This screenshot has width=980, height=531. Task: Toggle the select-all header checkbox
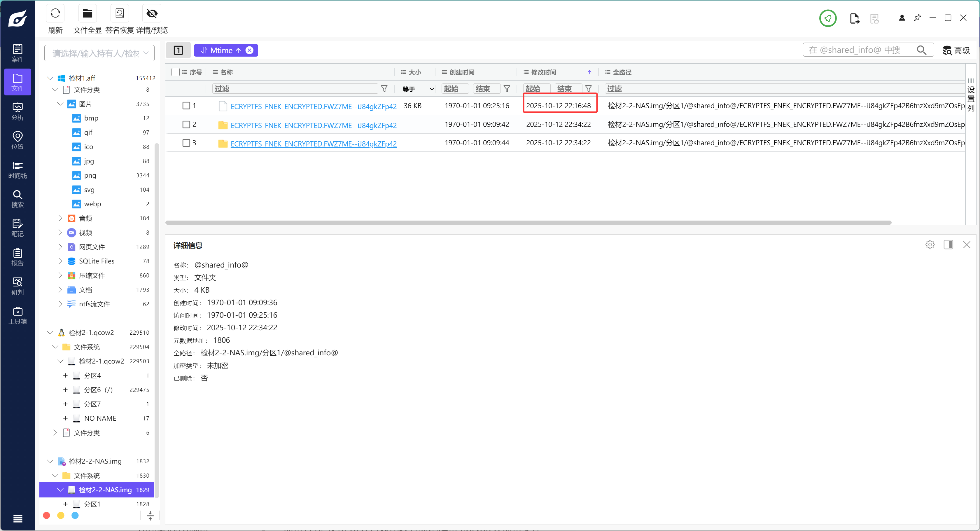[175, 72]
